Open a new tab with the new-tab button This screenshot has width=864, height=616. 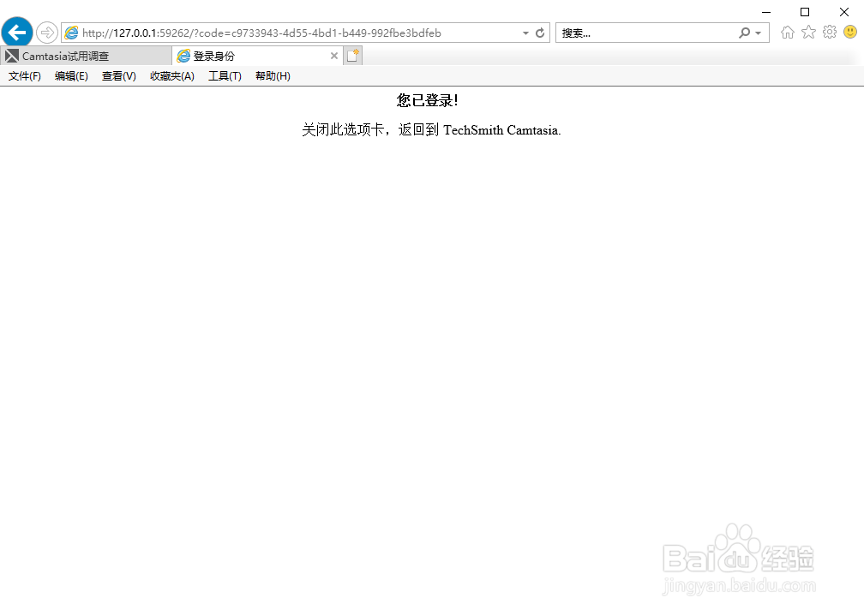point(352,56)
